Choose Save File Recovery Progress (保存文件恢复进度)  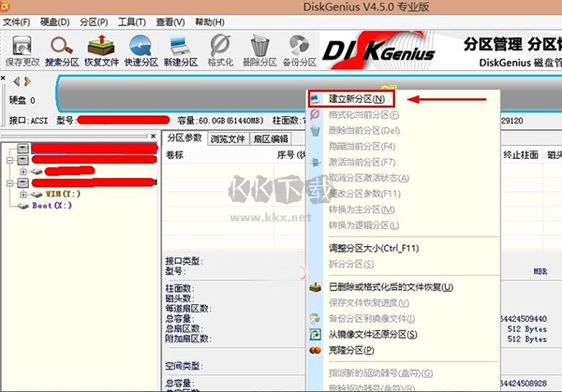click(x=369, y=303)
